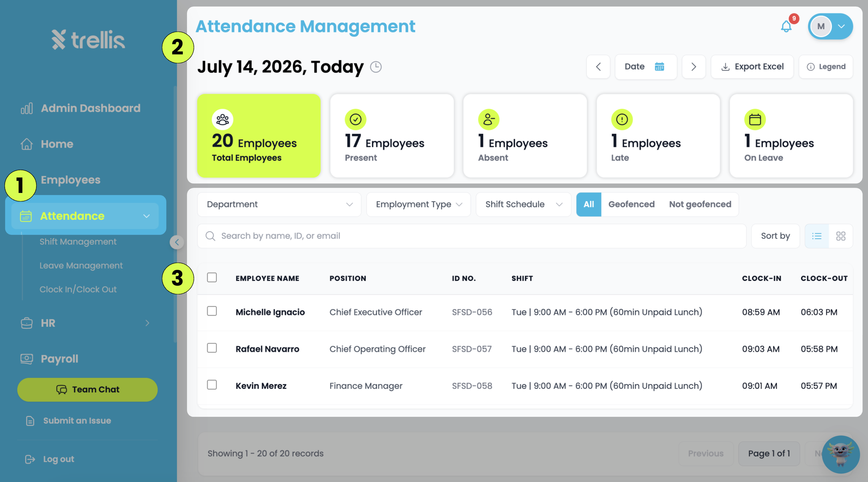Click the On Leave calendar icon
The height and width of the screenshot is (482, 868).
pos(755,119)
